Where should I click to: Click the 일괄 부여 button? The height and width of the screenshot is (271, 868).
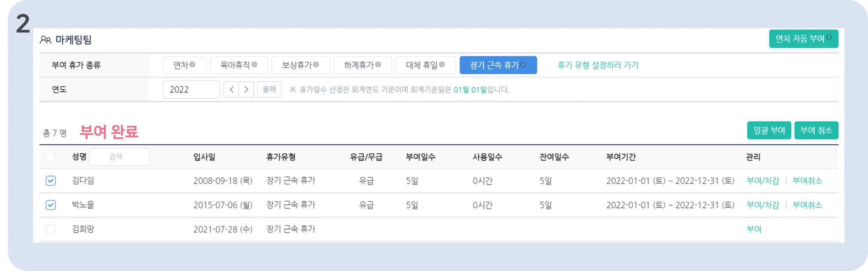(769, 130)
